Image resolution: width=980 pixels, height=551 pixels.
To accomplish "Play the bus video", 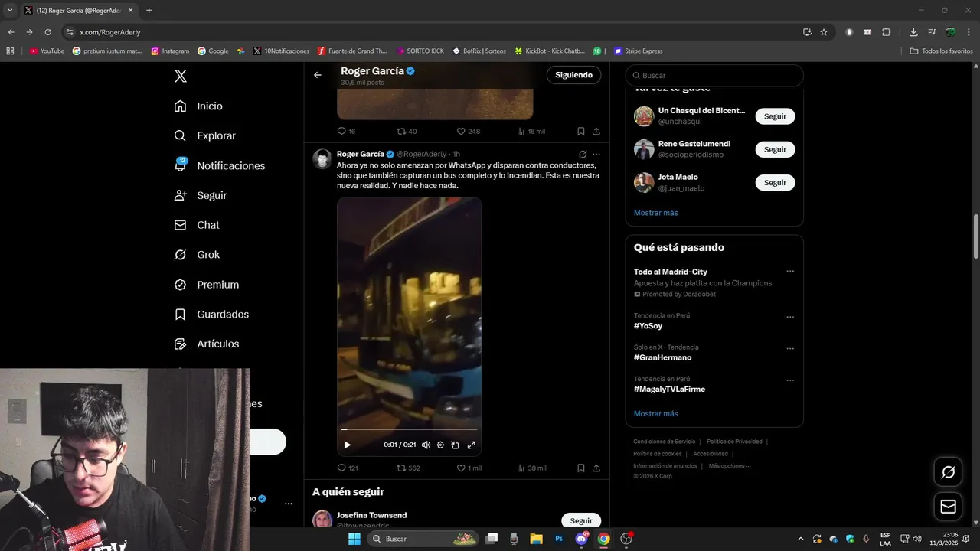I will point(347,445).
